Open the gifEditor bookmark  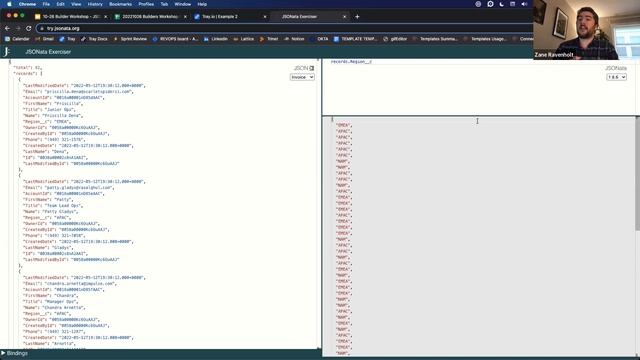tap(395, 39)
